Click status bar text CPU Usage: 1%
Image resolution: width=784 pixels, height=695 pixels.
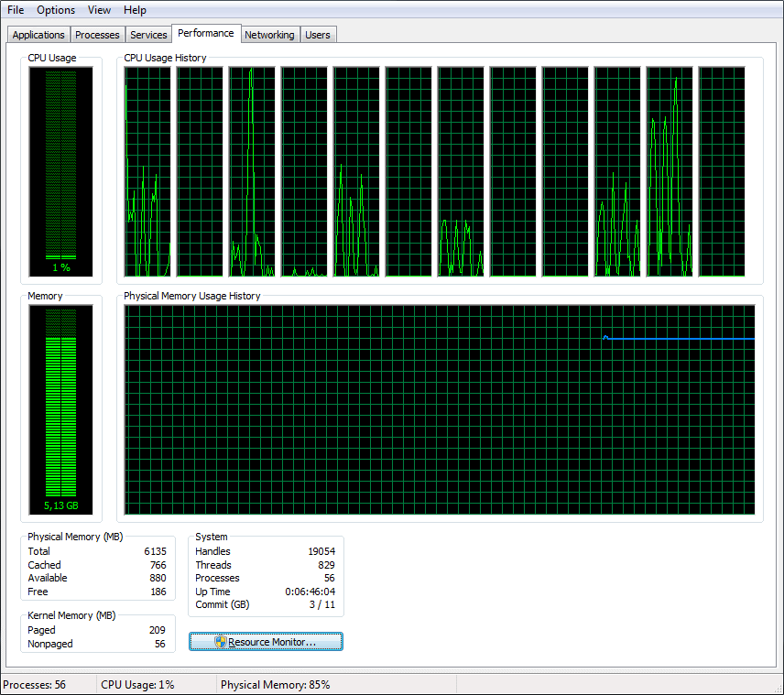137,685
